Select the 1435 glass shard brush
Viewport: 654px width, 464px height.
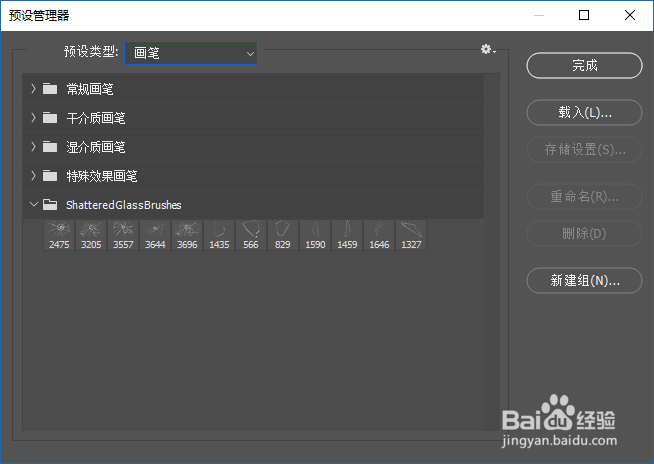pos(219,235)
